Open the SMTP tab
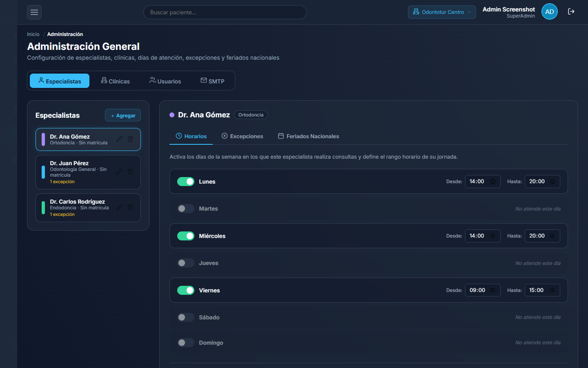The height and width of the screenshot is (368, 588). click(x=212, y=81)
